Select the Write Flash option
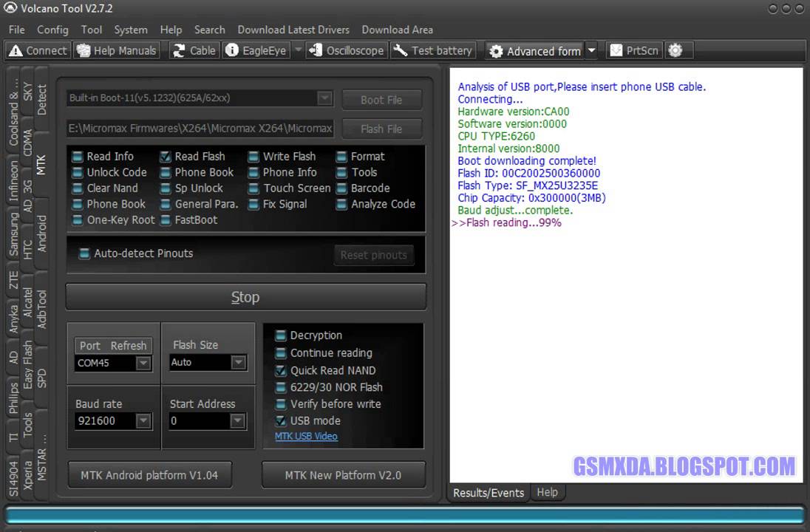 [x=282, y=157]
